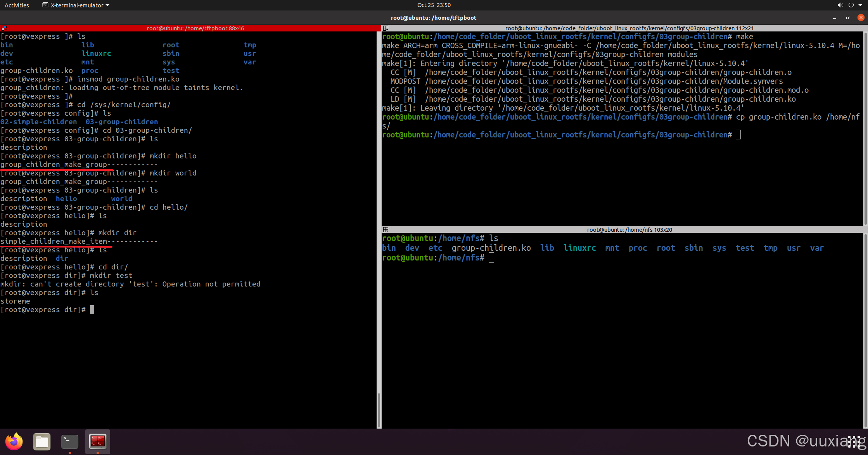Open the clock calendar Oct 25 23:50
This screenshot has width=868, height=455.
coord(434,5)
